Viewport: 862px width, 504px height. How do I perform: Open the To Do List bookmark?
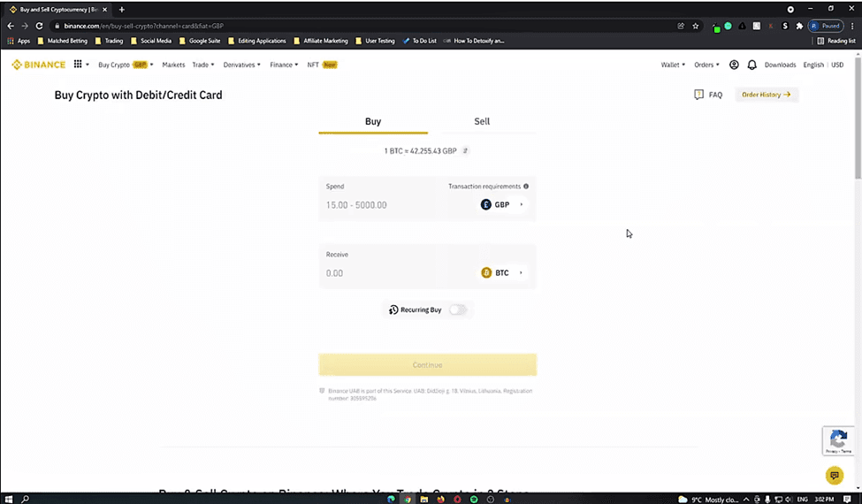(419, 41)
